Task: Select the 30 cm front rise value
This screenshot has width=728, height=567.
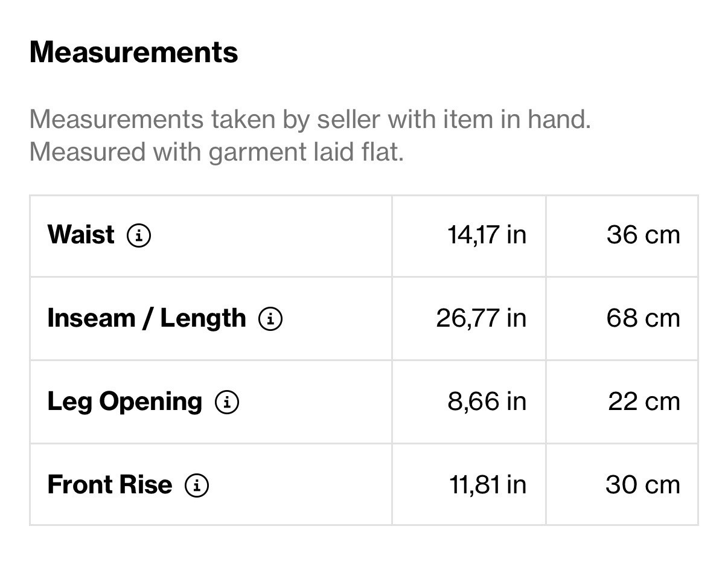Action: pyautogui.click(x=642, y=484)
